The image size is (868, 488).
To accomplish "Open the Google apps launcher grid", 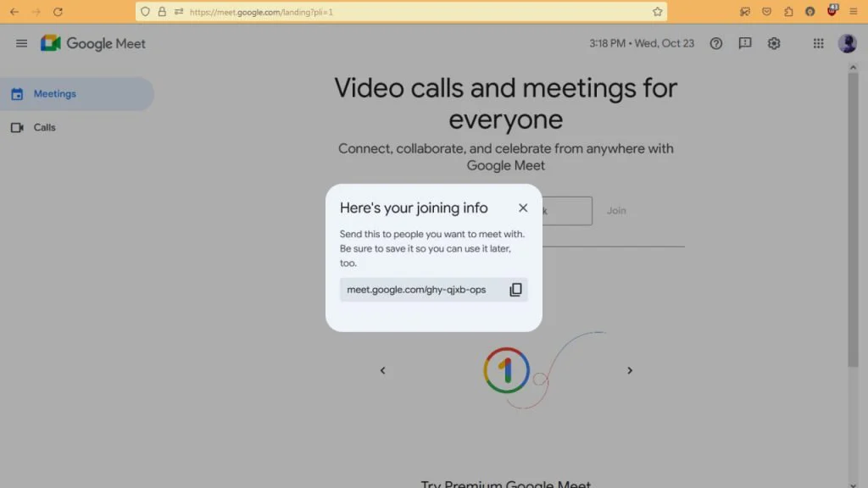I will [818, 43].
